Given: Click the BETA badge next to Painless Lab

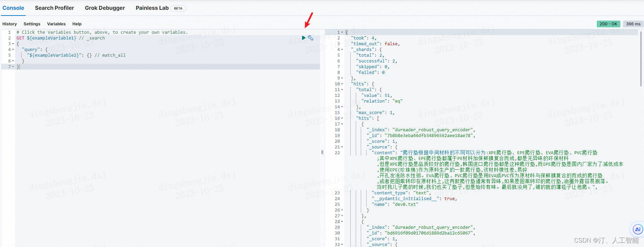Looking at the screenshot, I should (x=178, y=8).
